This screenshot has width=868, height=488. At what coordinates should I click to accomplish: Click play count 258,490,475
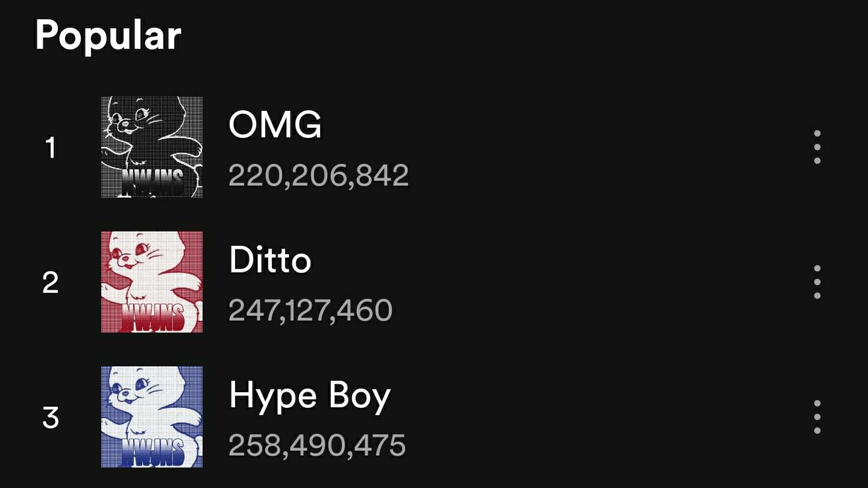(x=317, y=445)
